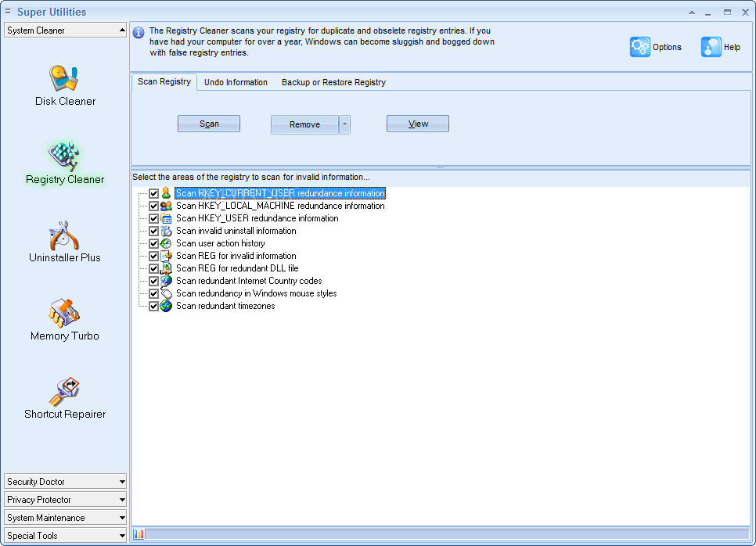756x546 pixels.
Task: Toggle Scan HKEY_USER redundance checkbox
Action: pos(153,218)
